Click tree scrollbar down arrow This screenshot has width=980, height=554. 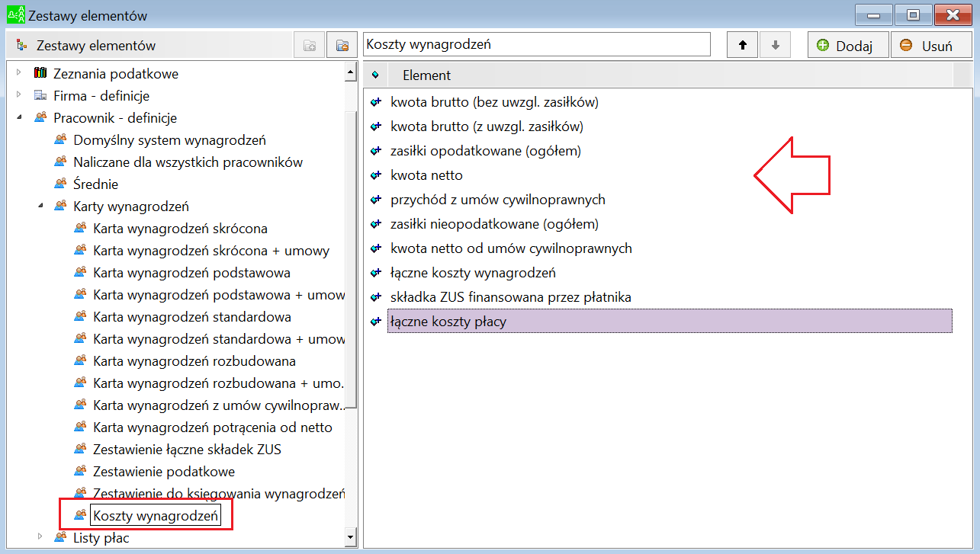(351, 537)
